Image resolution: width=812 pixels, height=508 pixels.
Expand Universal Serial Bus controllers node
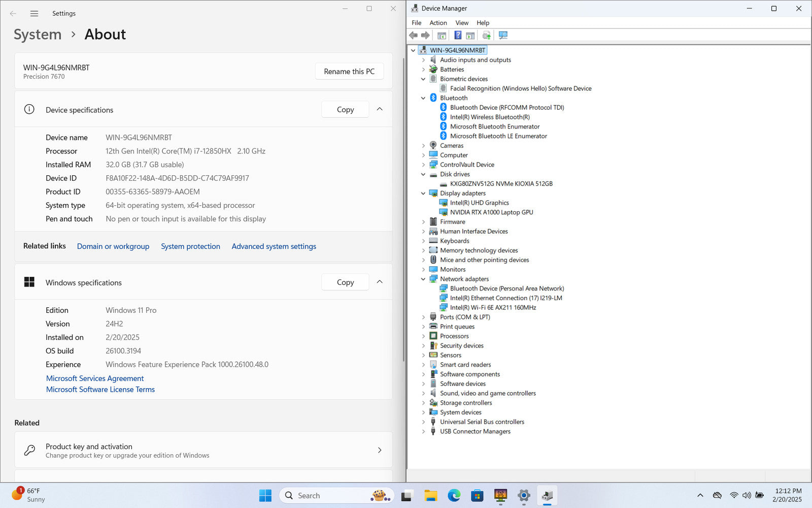coord(423,422)
